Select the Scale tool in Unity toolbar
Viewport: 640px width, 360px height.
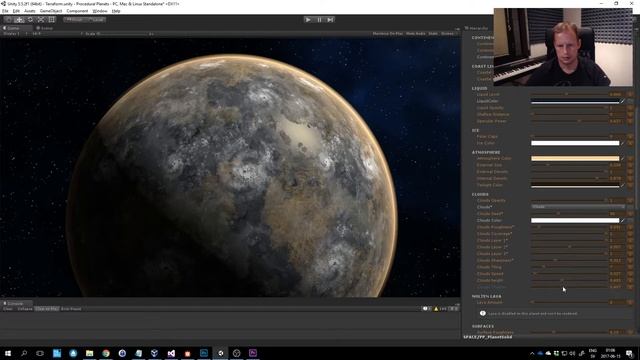click(x=41, y=20)
